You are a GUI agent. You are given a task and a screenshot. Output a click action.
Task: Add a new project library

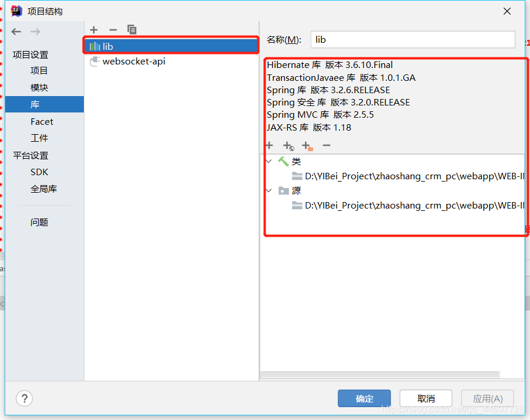click(x=94, y=30)
